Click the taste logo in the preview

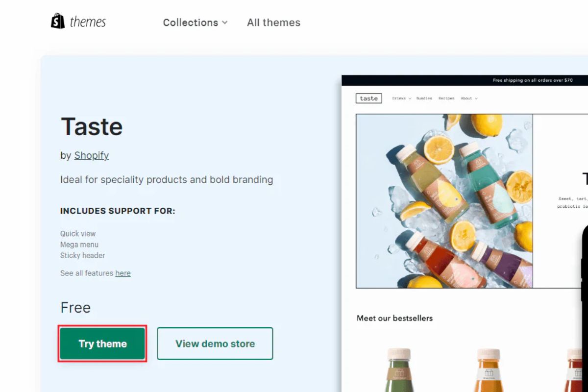pos(368,98)
